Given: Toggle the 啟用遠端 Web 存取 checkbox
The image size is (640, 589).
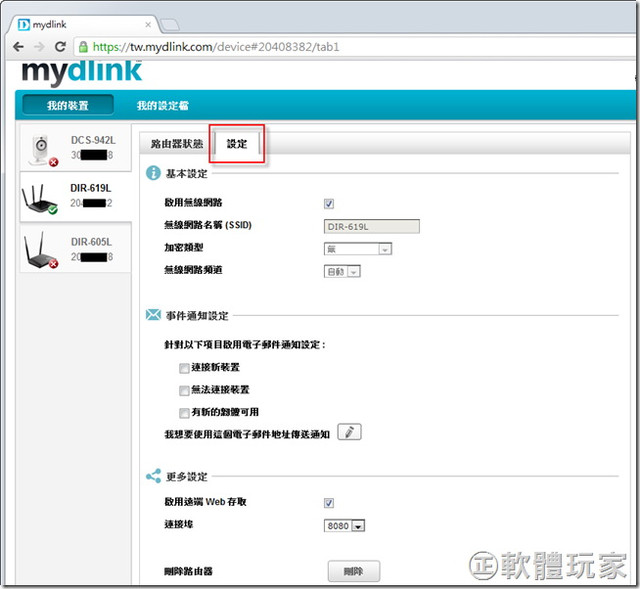Looking at the screenshot, I should point(329,503).
